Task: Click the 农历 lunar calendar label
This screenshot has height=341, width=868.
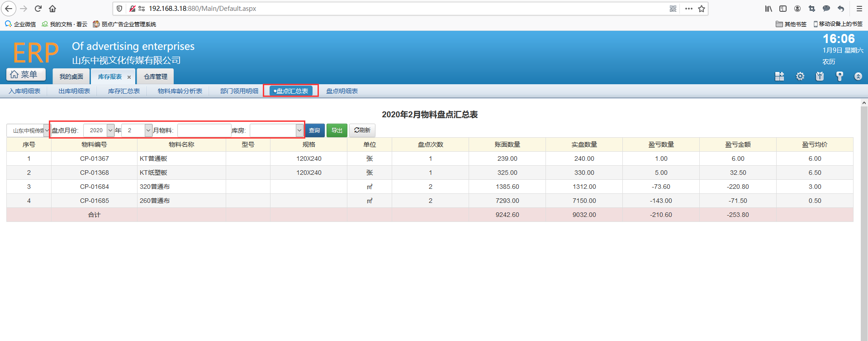Action: (x=829, y=62)
